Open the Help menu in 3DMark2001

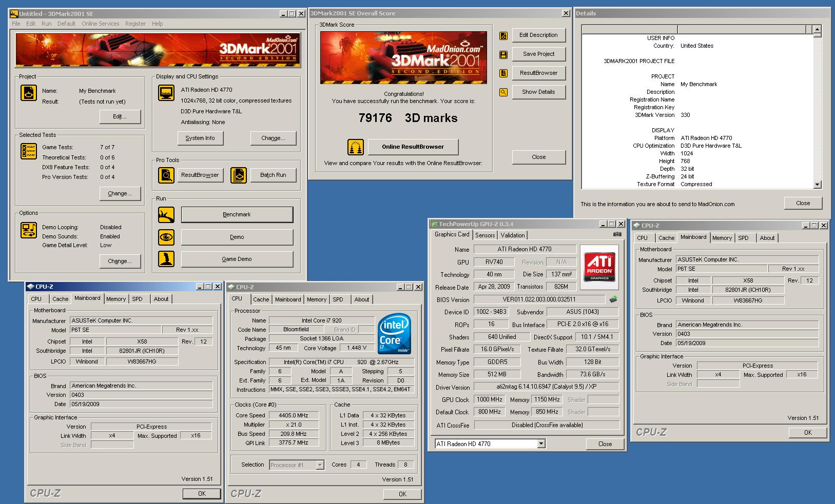click(157, 24)
